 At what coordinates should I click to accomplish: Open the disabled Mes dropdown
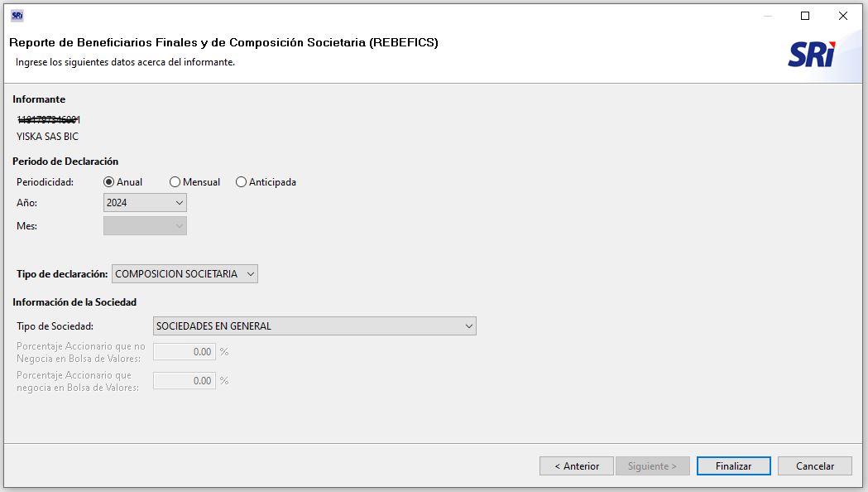coord(145,226)
